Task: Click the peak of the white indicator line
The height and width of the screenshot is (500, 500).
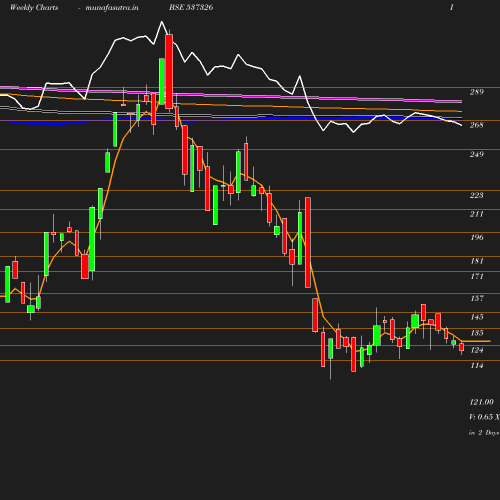Action: 162,22
